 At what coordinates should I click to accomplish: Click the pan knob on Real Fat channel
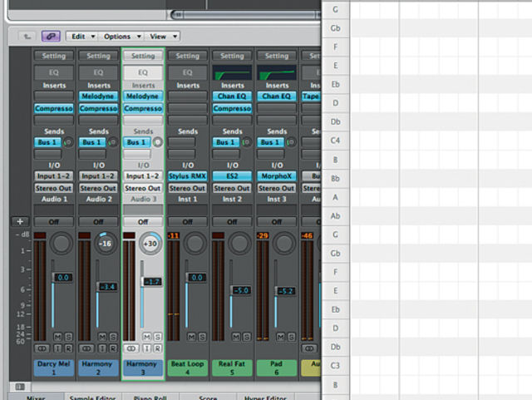[239, 244]
